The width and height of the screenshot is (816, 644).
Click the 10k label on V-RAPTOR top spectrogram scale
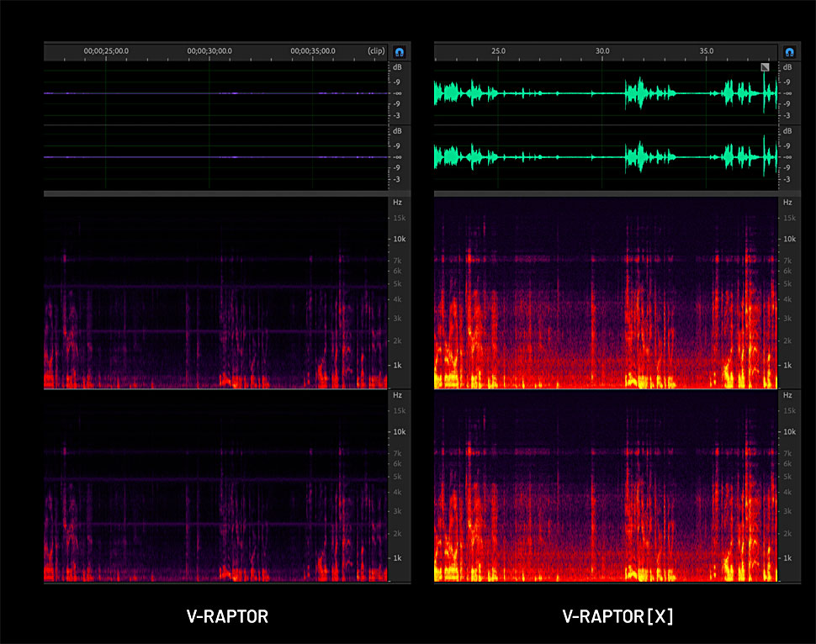click(x=399, y=240)
